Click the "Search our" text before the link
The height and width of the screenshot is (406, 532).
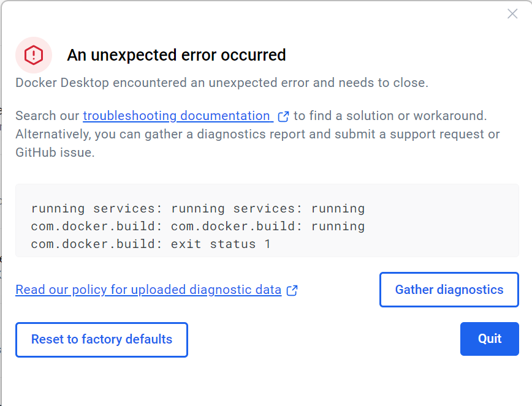click(x=48, y=116)
